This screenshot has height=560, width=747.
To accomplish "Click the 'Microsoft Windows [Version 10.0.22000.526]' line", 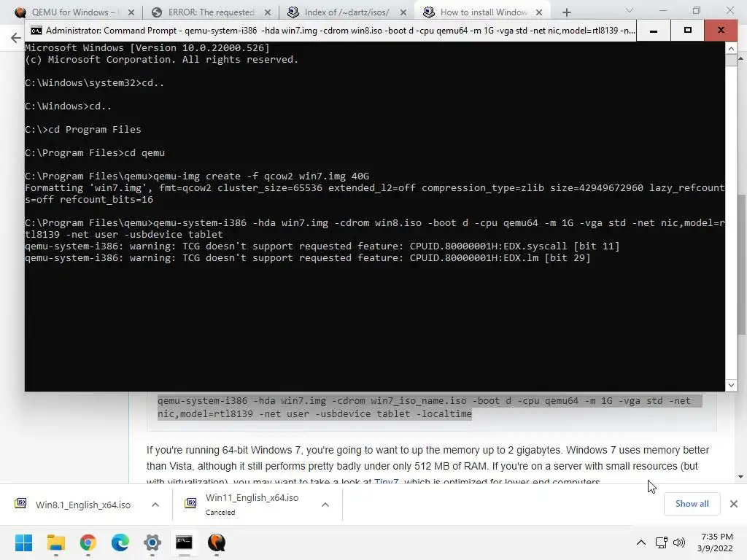I will pyautogui.click(x=147, y=47).
